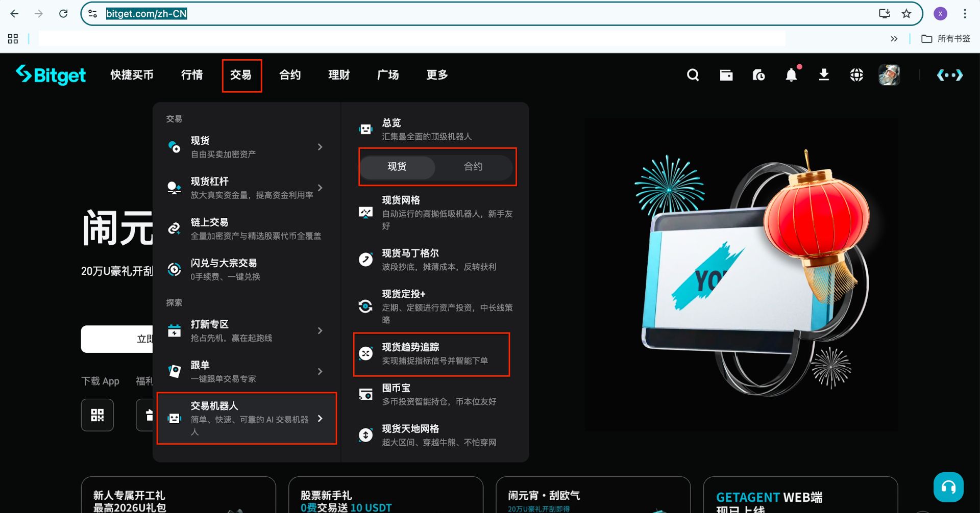Open the browser apps grid shortcut
This screenshot has height=513, width=980.
click(x=13, y=39)
